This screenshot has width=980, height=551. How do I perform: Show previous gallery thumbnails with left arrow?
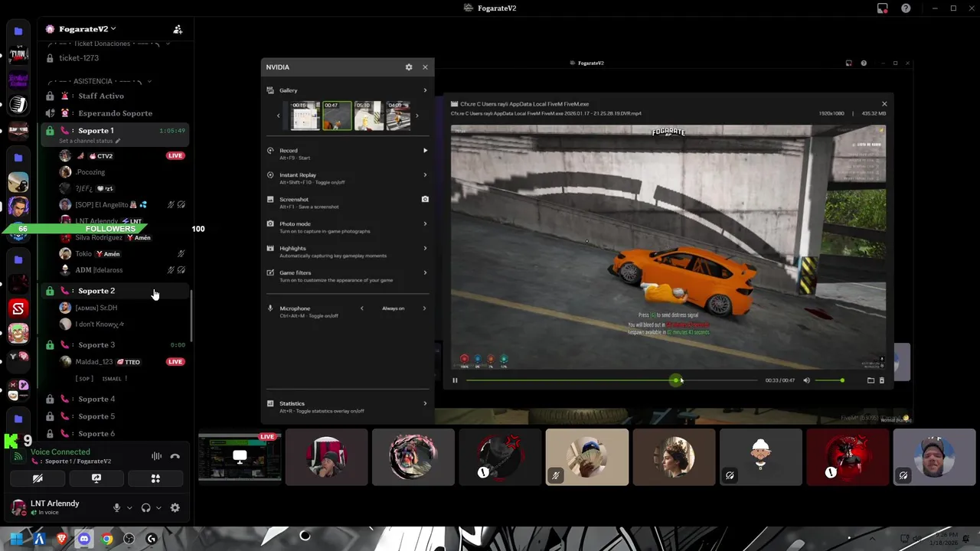tap(279, 116)
